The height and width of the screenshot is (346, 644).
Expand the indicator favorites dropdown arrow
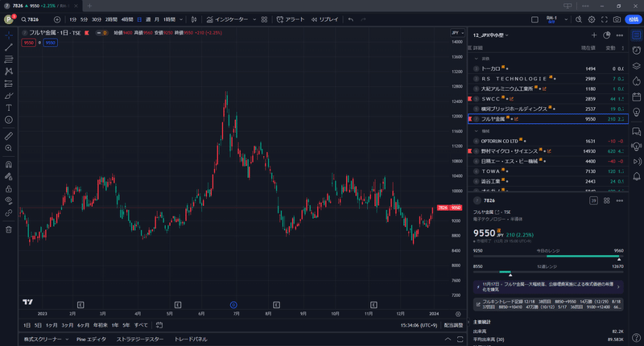click(254, 19)
